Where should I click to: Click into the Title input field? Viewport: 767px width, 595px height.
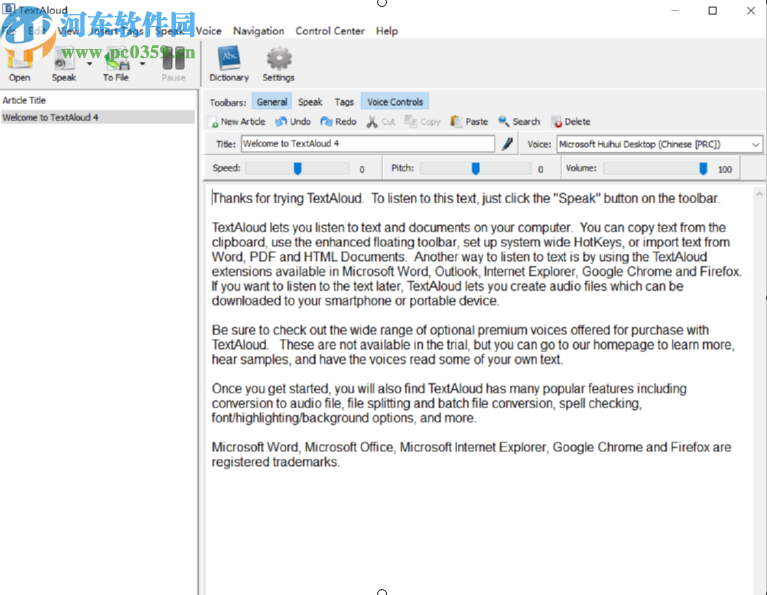point(368,143)
